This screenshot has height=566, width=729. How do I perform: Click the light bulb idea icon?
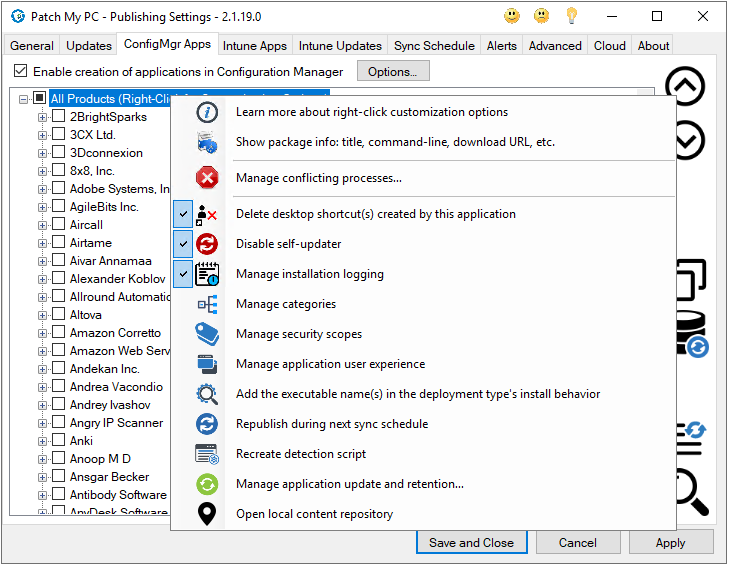[571, 16]
